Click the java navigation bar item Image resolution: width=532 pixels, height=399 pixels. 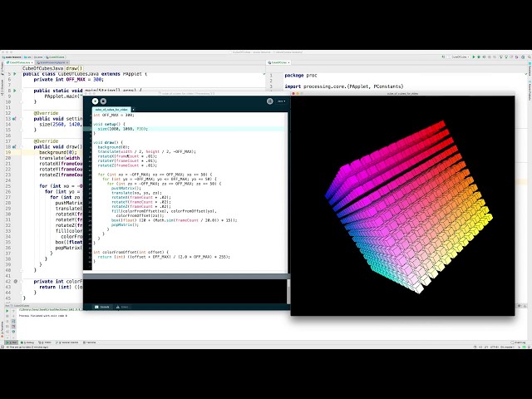[38, 57]
